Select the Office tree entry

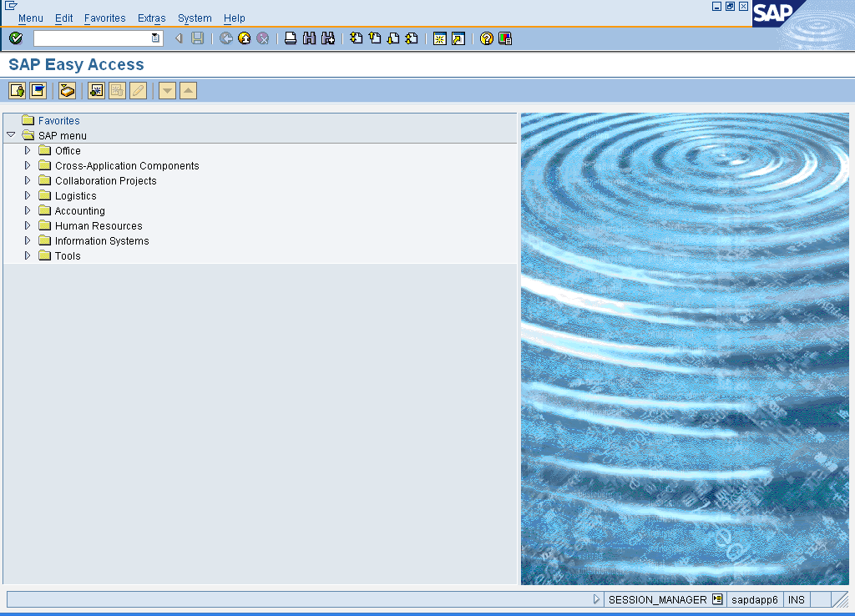[68, 150]
